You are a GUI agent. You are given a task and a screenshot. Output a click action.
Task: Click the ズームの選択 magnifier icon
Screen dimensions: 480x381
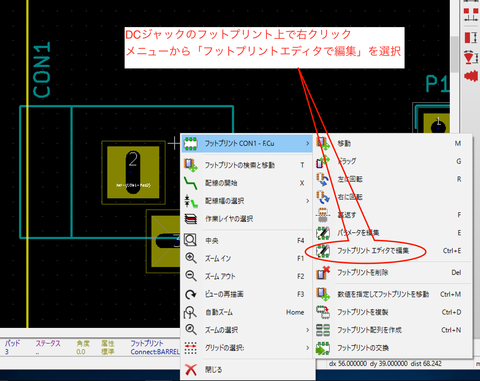tap(191, 330)
